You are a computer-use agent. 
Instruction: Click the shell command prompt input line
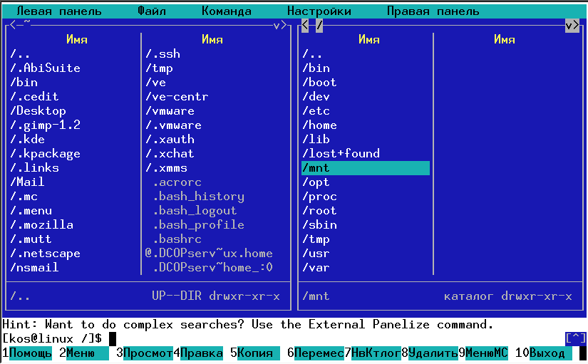285,338
